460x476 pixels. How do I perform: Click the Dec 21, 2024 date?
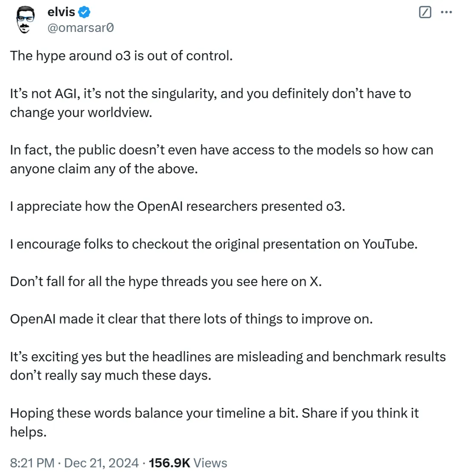(x=101, y=463)
